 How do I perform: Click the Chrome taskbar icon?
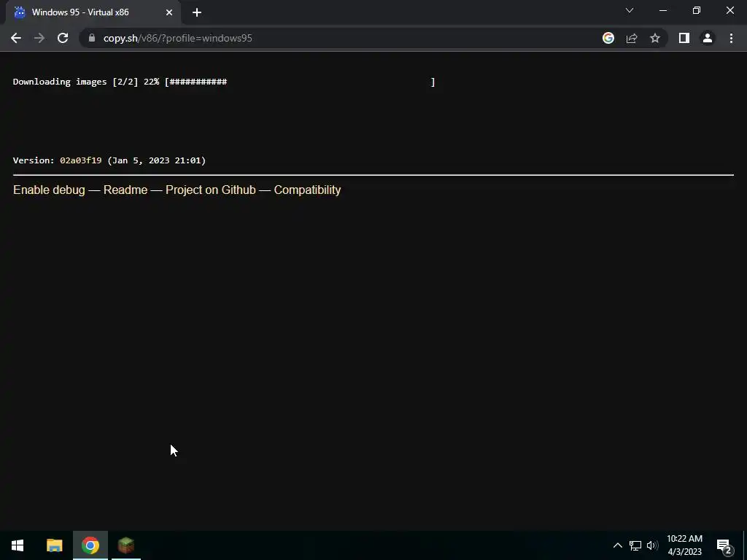click(90, 545)
